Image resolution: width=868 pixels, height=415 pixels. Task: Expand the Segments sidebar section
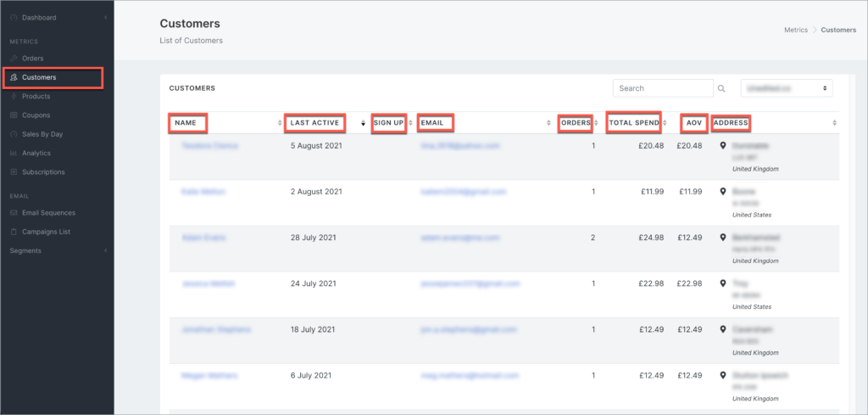[x=105, y=250]
